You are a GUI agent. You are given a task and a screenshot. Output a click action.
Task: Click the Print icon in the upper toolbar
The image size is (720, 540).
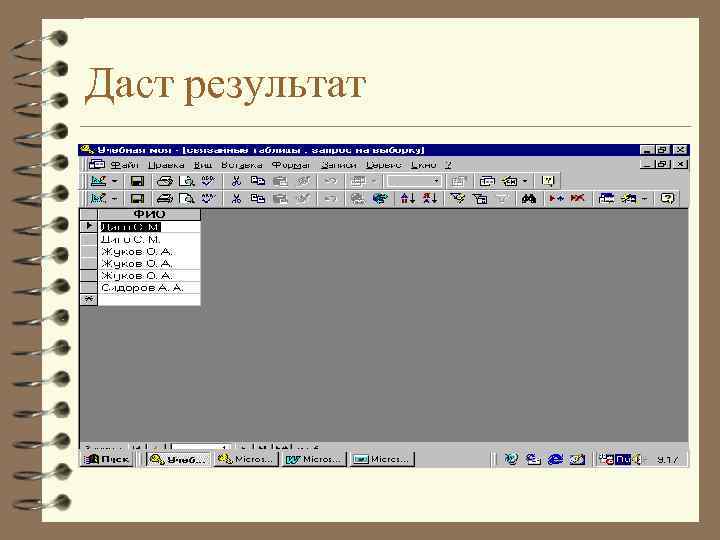164,181
